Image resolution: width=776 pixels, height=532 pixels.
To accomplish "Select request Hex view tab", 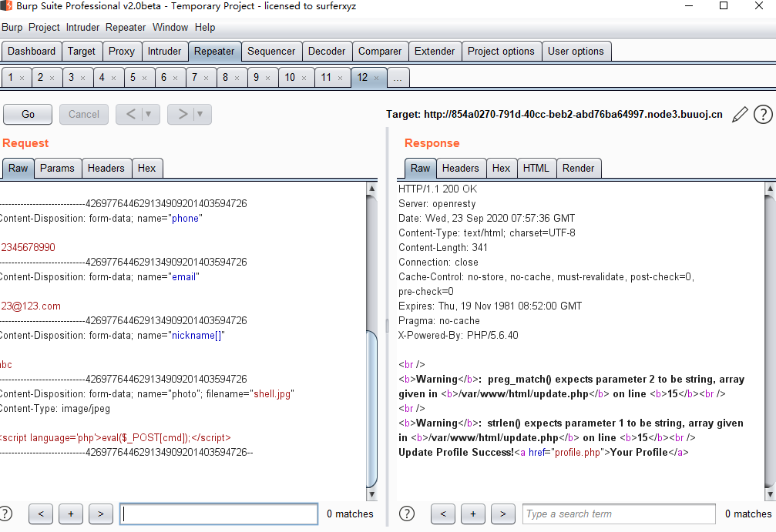I will tap(147, 168).
